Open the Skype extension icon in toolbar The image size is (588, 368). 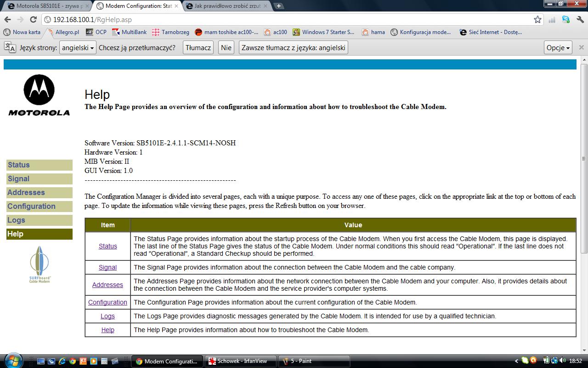tap(566, 19)
